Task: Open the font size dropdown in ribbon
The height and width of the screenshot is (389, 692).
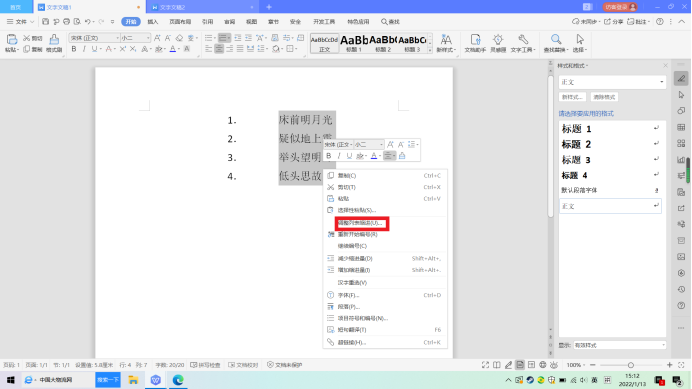Action: (148, 38)
